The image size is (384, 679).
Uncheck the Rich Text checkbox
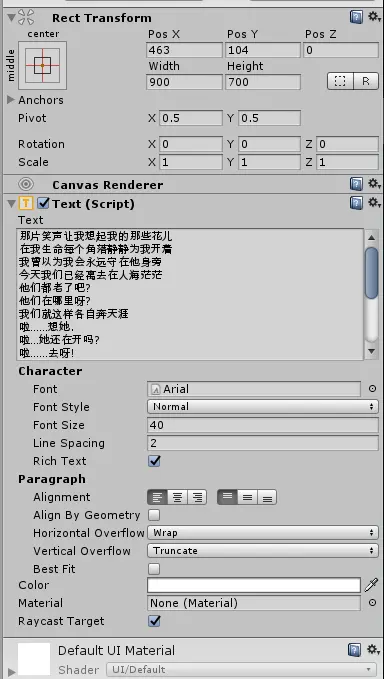(x=154, y=461)
